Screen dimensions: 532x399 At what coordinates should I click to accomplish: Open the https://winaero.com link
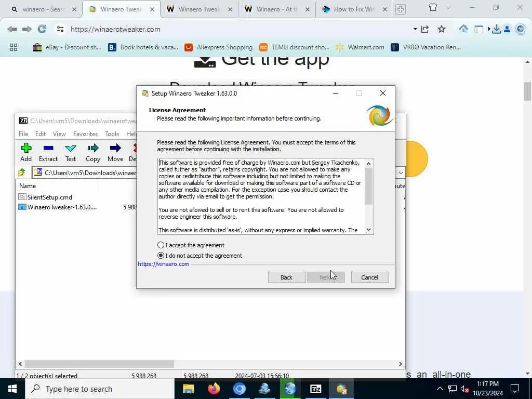pyautogui.click(x=163, y=264)
